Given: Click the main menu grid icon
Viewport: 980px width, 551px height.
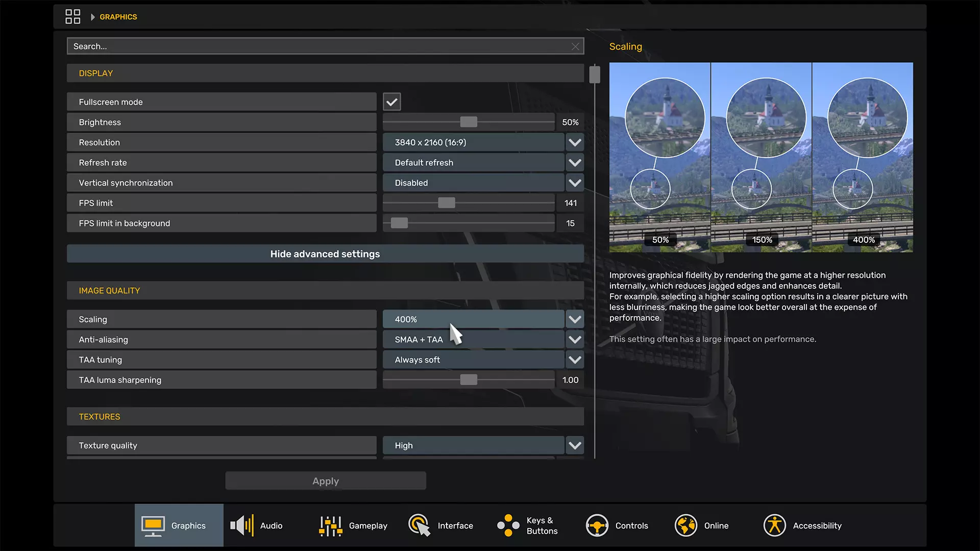Looking at the screenshot, I should [72, 17].
